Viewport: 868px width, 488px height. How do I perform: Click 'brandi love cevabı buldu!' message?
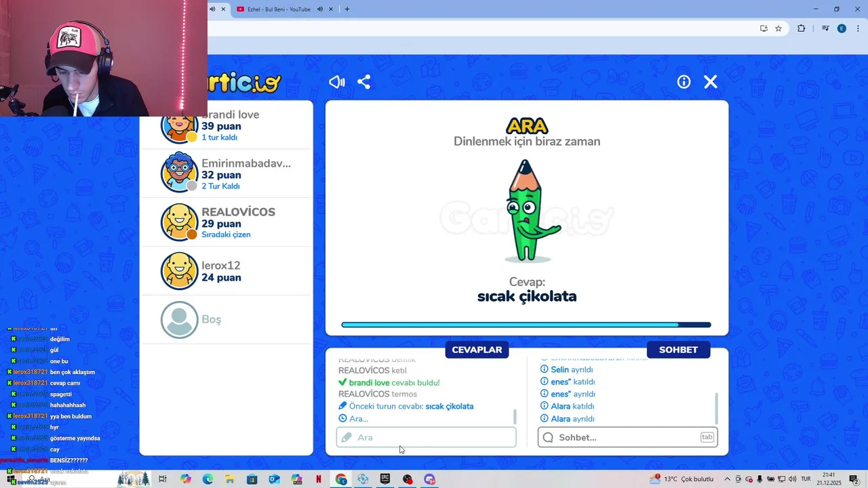click(x=389, y=382)
